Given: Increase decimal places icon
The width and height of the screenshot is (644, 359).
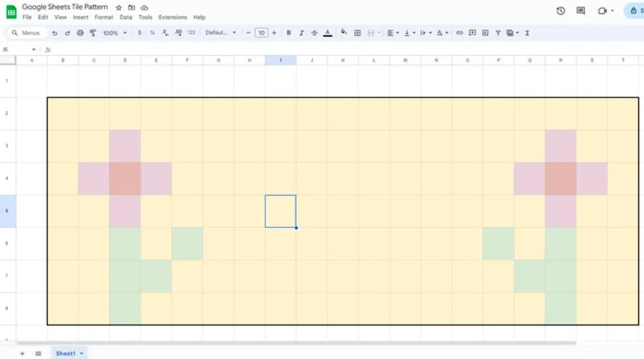Looking at the screenshot, I should tap(178, 33).
